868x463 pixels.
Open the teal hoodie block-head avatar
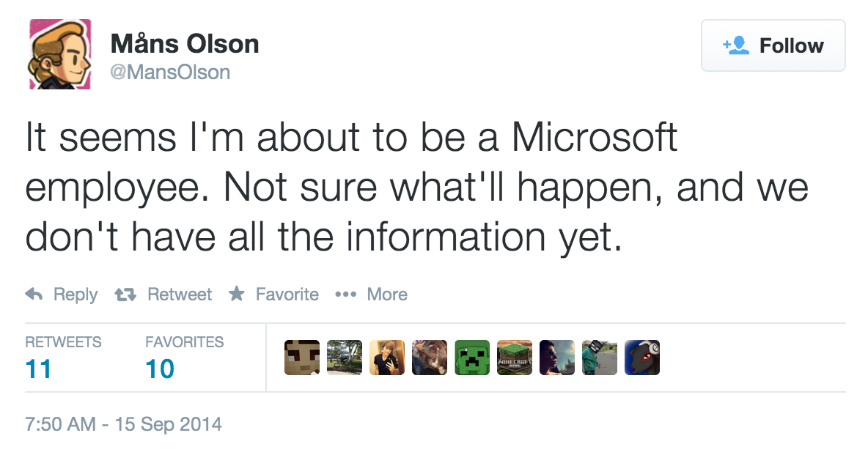(600, 358)
